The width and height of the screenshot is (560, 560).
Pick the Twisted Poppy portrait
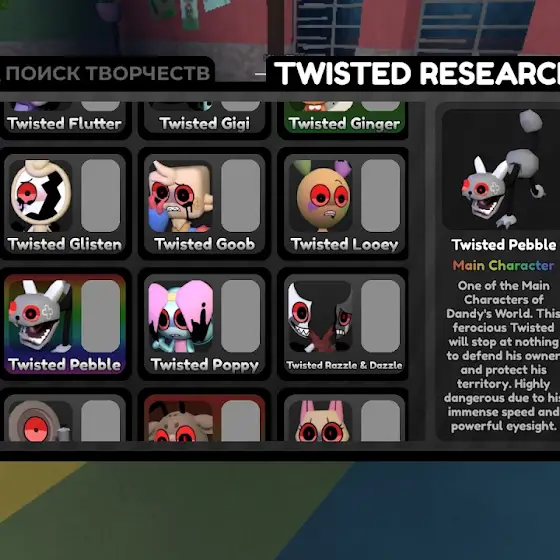(x=180, y=316)
